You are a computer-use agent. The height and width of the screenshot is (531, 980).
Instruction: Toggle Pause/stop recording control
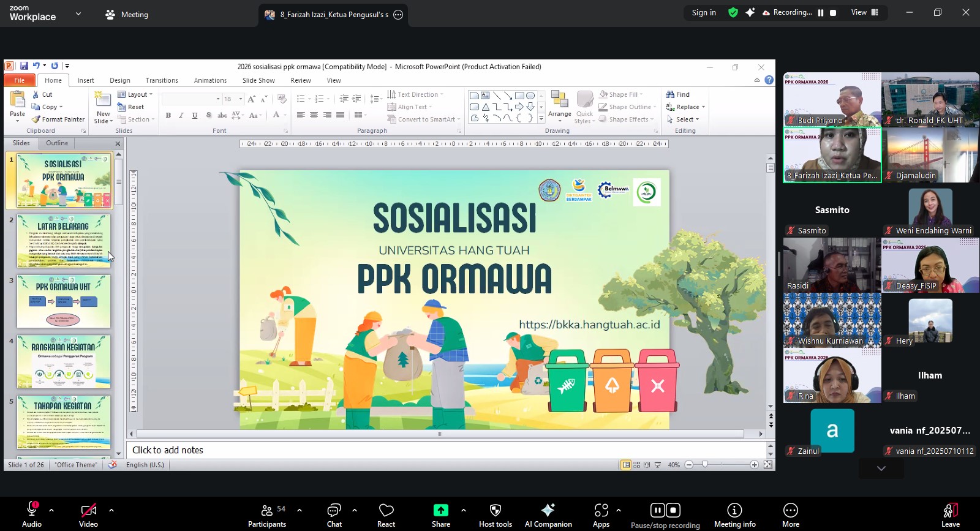tap(665, 511)
